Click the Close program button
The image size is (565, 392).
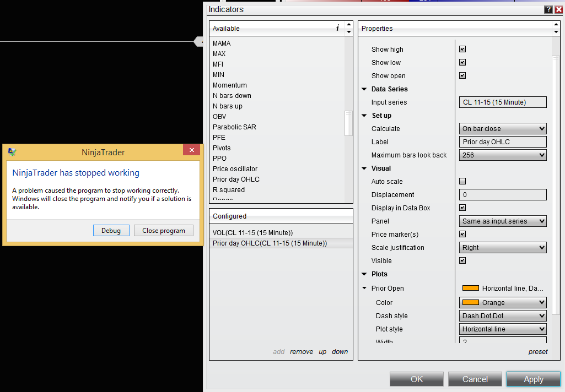pyautogui.click(x=164, y=230)
